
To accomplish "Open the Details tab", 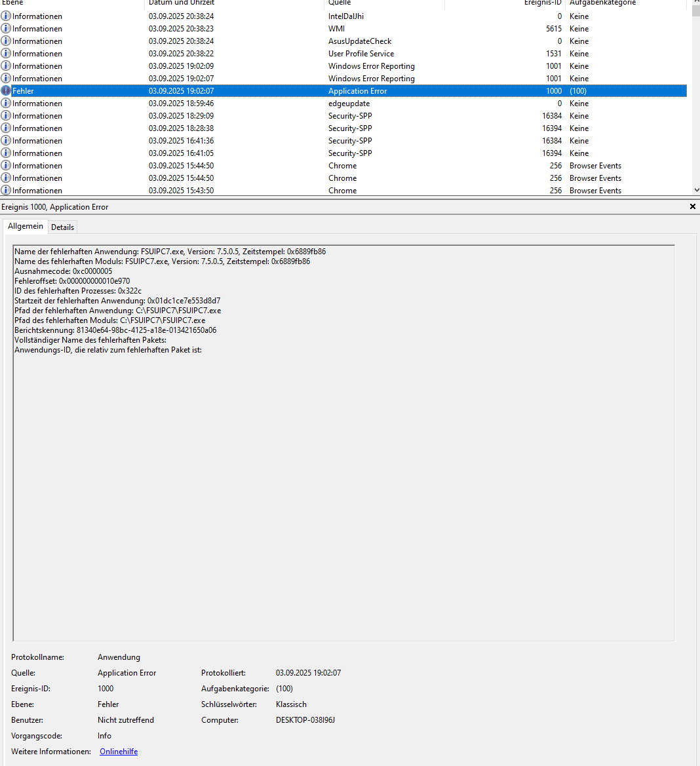I will [x=62, y=227].
